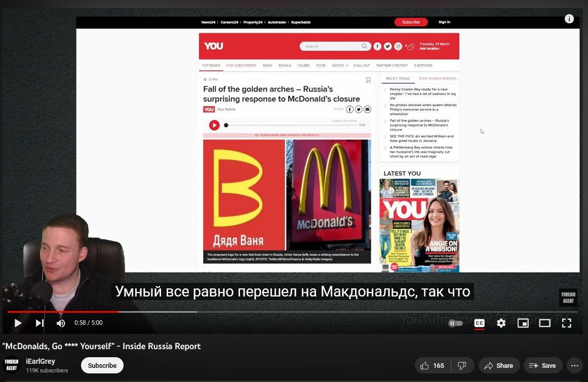
Task: Click the Siya Ndlela author name
Action: tap(226, 109)
